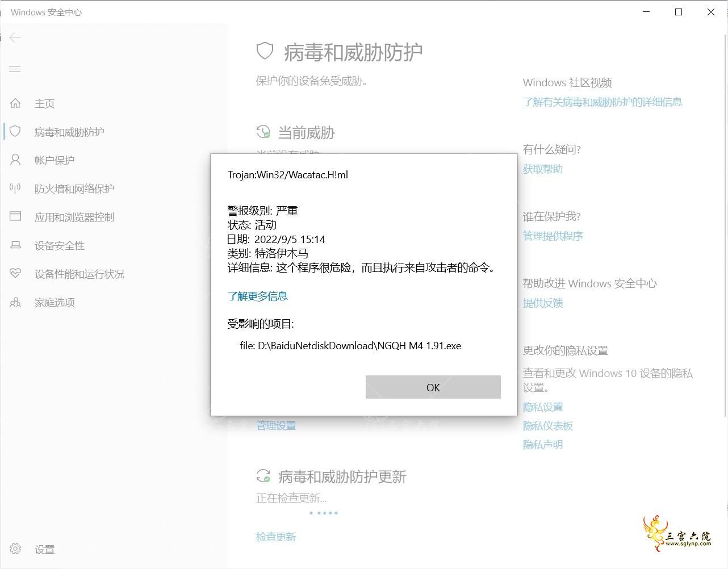Image resolution: width=728 pixels, height=569 pixels.
Task: Click the heart icon for 设备性能和运行状况
Action: click(15, 274)
